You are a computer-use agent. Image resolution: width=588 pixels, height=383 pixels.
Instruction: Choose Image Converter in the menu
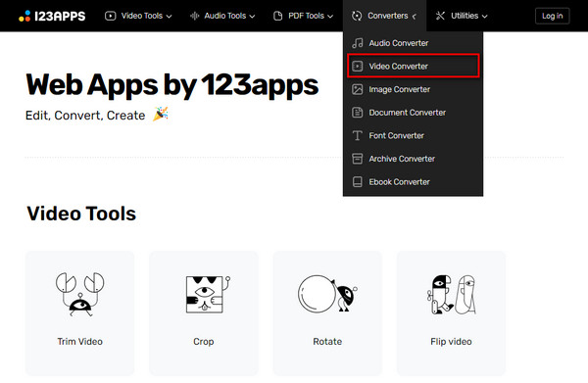click(413, 89)
